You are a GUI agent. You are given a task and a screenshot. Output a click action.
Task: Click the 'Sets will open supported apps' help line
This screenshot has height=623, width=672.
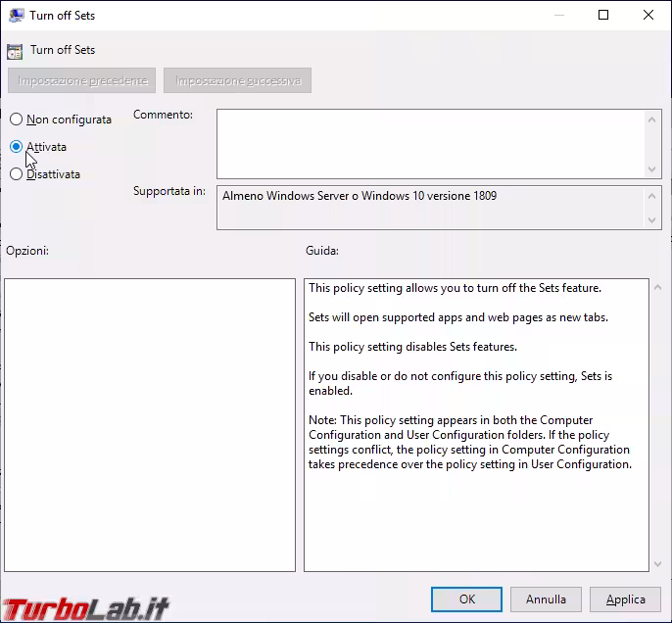[458, 317]
